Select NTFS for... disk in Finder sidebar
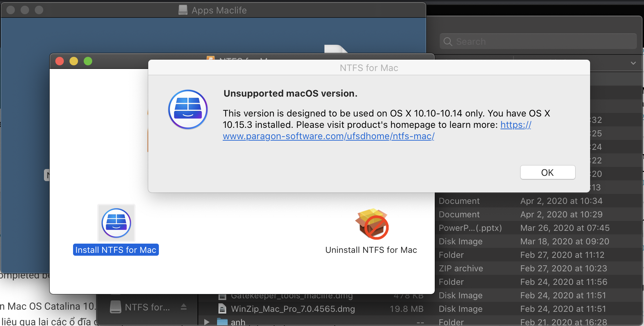Image resolution: width=644 pixels, height=326 pixels. tap(146, 307)
